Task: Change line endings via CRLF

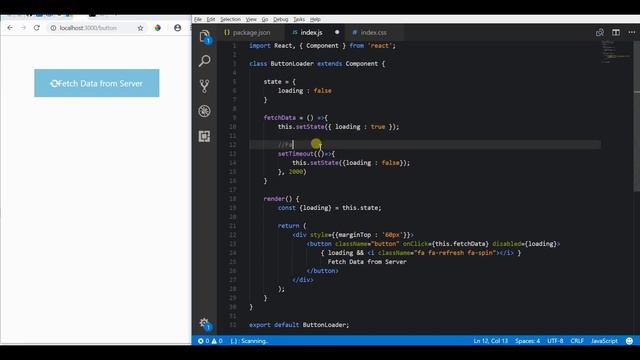Action: [577, 341]
